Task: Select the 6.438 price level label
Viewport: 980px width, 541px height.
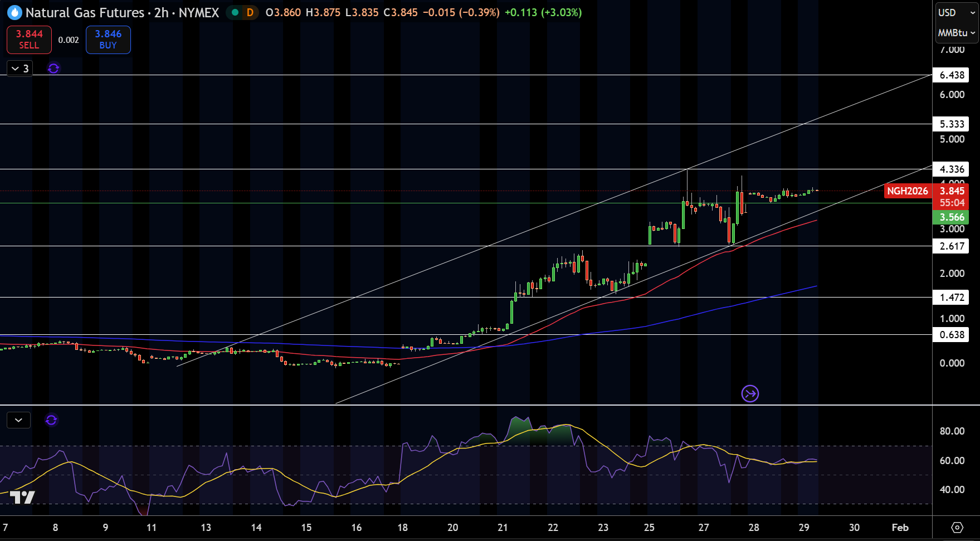Action: pyautogui.click(x=952, y=75)
